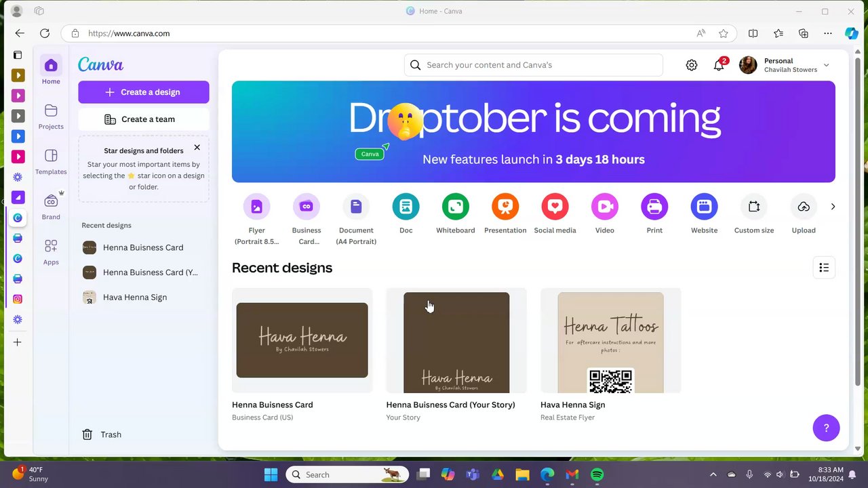Refresh the page
Image resolution: width=868 pixels, height=488 pixels.
click(45, 33)
